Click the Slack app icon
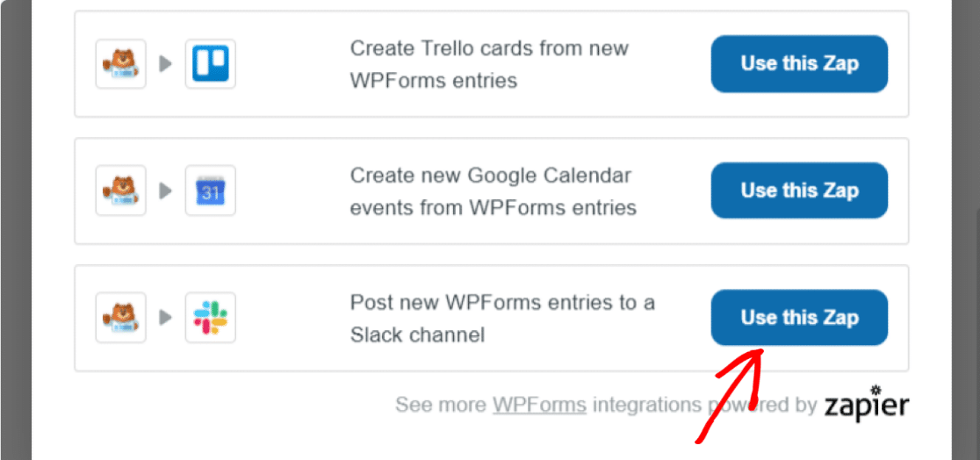 coord(211,318)
